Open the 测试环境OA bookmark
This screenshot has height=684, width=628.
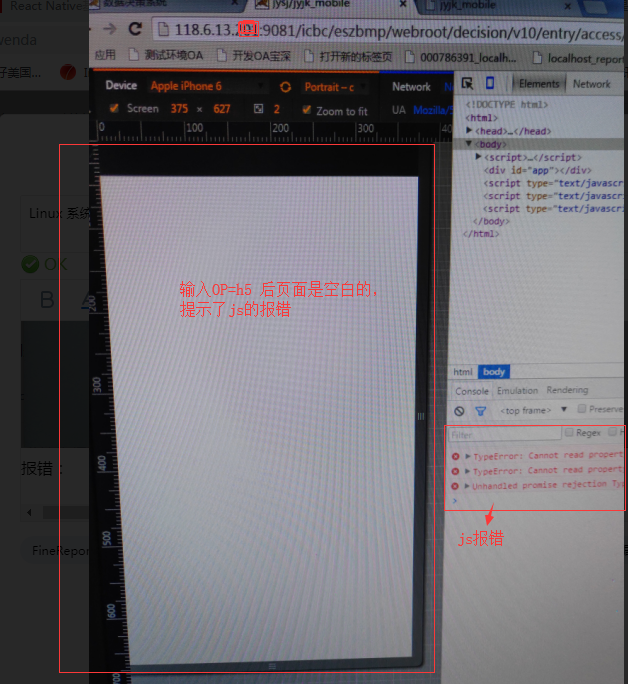point(166,55)
